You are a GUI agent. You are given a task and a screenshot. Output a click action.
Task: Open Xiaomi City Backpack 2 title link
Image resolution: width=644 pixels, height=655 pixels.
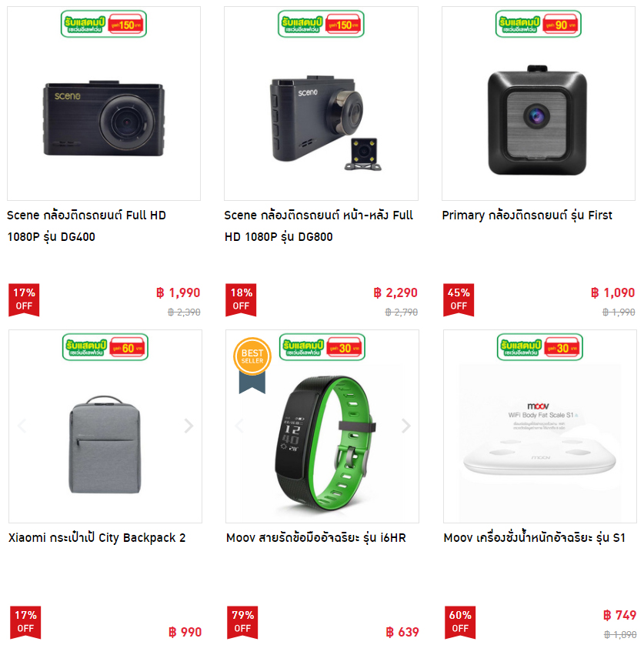click(97, 537)
